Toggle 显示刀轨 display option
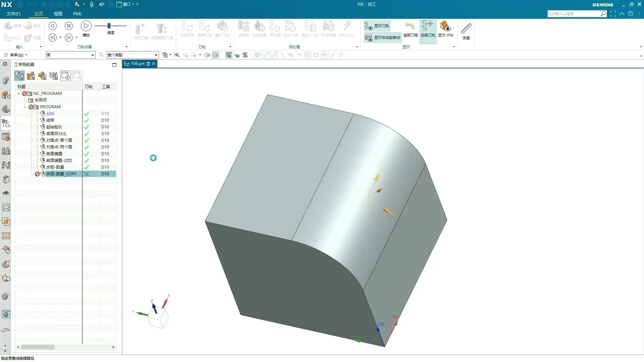Viewport: 644px width, 362px height. 378,26
